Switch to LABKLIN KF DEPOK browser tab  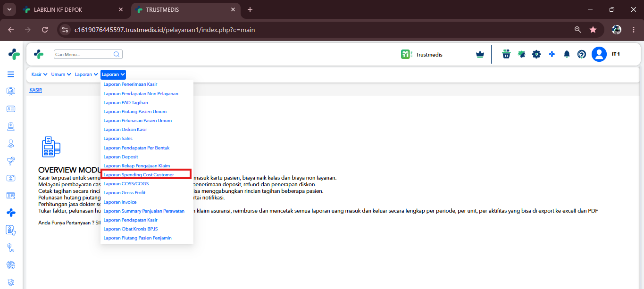tap(73, 9)
